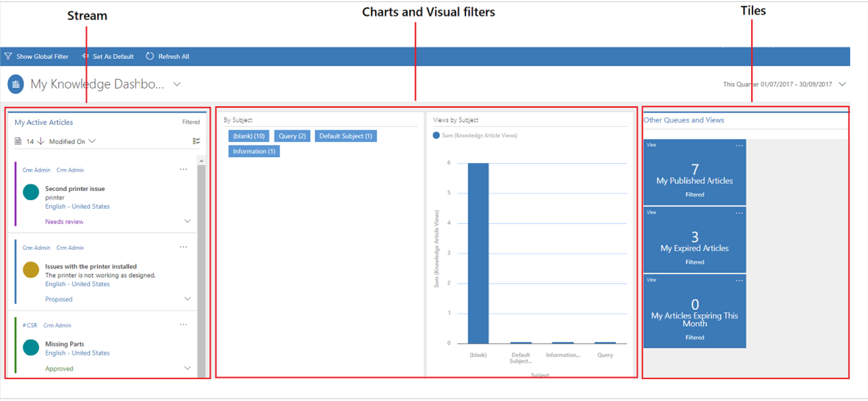The height and width of the screenshot is (401, 868).
Task: Open Issues with the printer installed article
Action: (x=91, y=266)
